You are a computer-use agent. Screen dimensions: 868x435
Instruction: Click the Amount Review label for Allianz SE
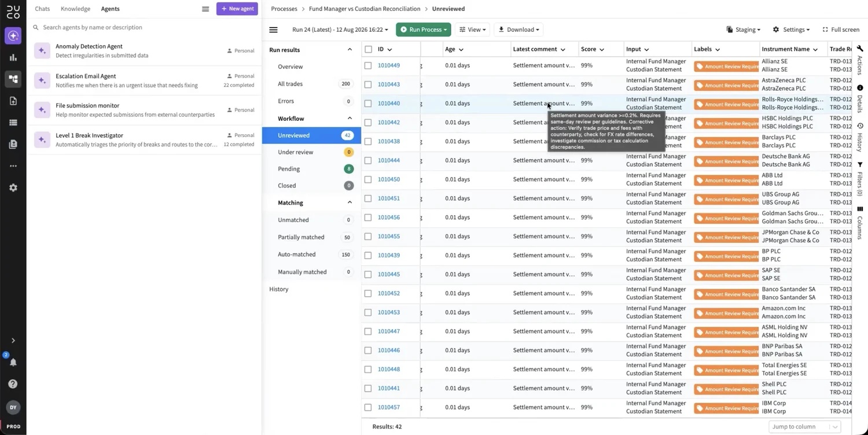point(726,67)
